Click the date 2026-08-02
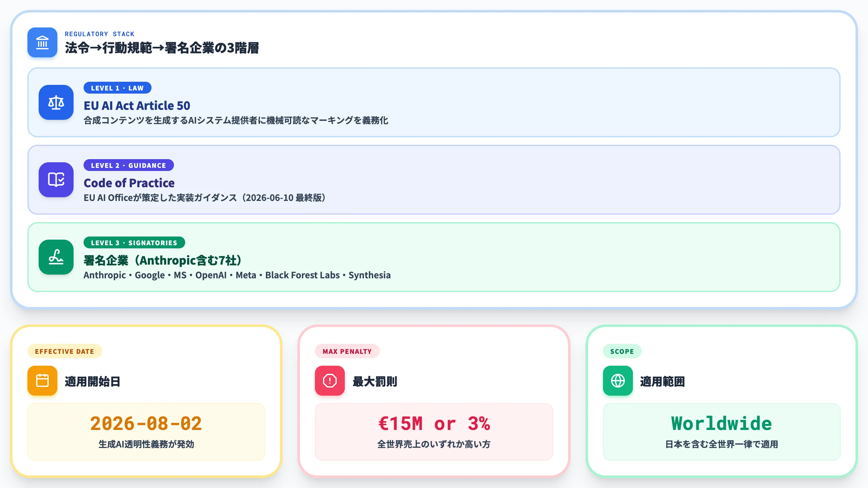Image resolution: width=868 pixels, height=488 pixels. [146, 423]
